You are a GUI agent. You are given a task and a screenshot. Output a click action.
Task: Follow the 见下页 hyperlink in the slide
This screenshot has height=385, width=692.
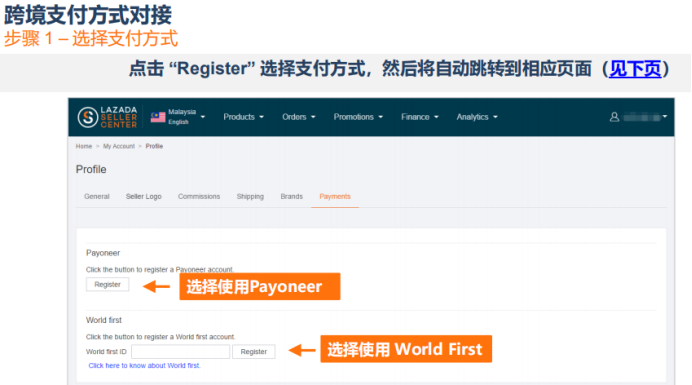pyautogui.click(x=635, y=69)
